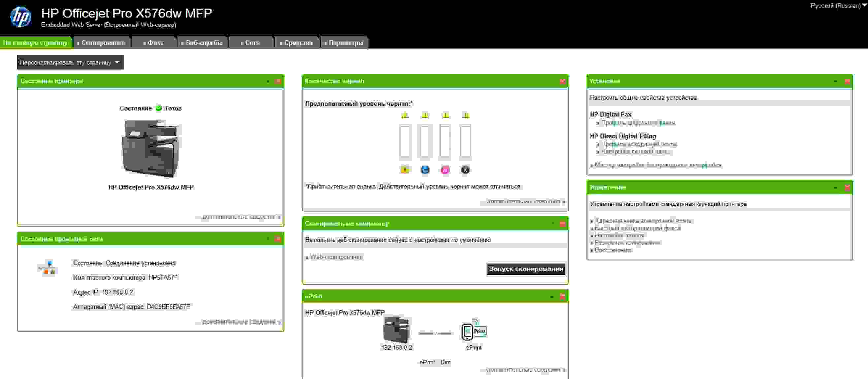Collapse the Состояние принтера panel
Image resolution: width=868 pixels, height=379 pixels.
click(268, 81)
